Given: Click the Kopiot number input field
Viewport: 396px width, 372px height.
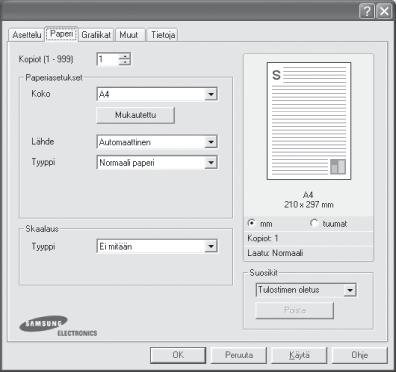Looking at the screenshot, I should (107, 60).
